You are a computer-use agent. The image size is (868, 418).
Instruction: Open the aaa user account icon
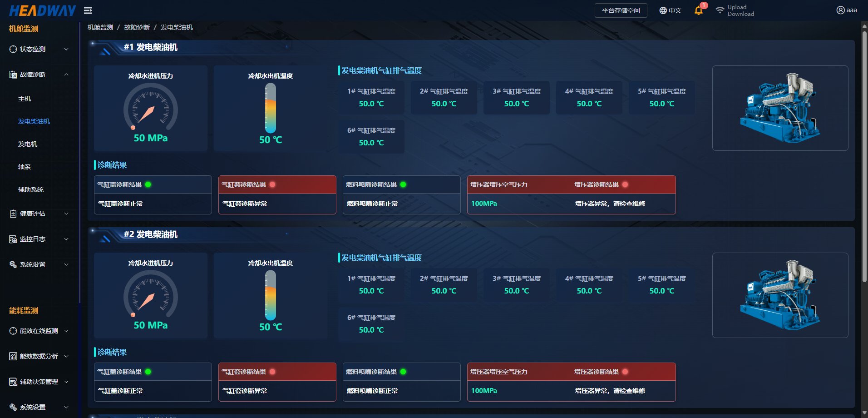[840, 10]
